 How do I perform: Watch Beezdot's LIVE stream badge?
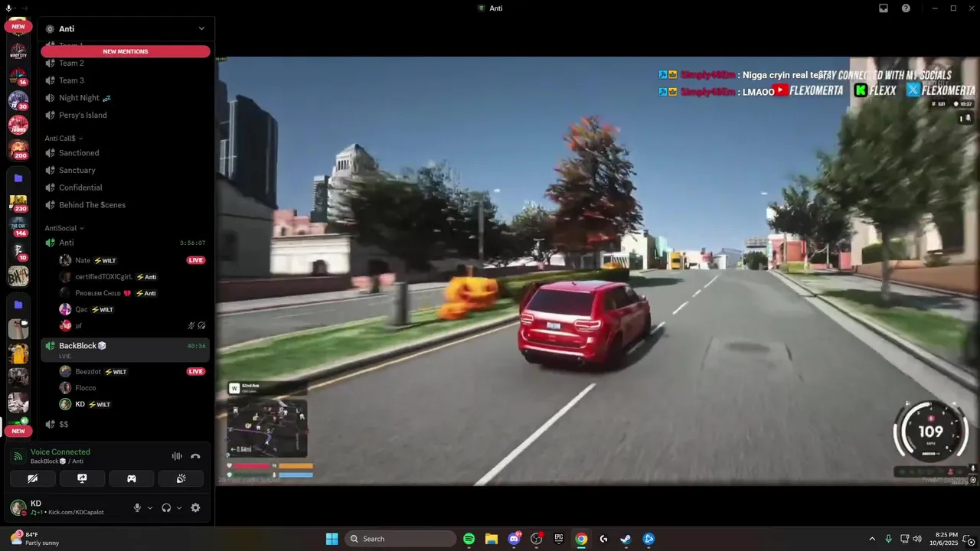(x=196, y=371)
